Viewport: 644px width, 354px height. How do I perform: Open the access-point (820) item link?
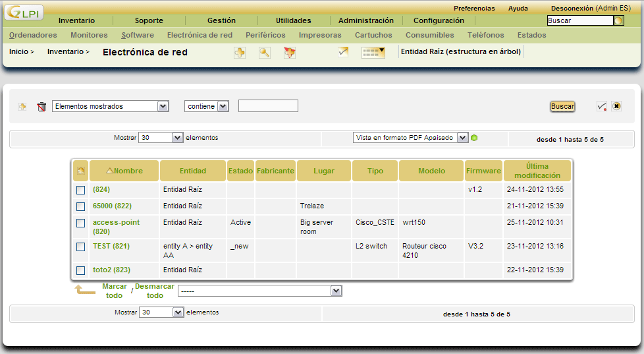click(117, 227)
